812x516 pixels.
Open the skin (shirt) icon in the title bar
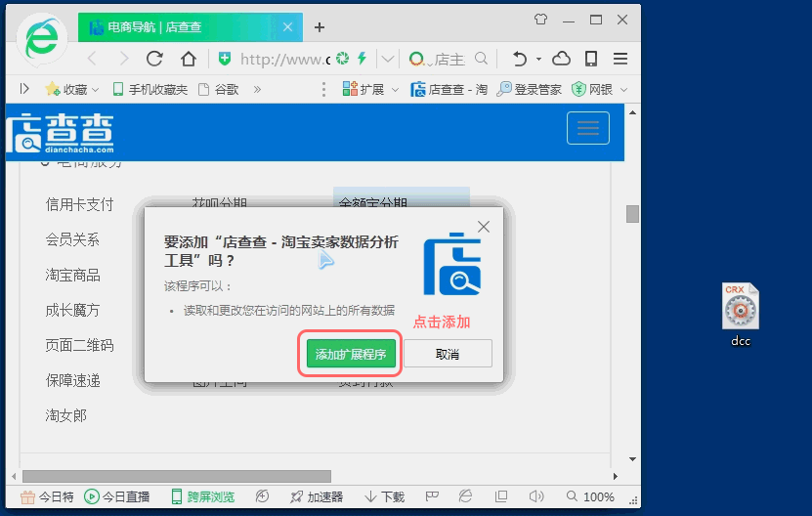(x=540, y=20)
